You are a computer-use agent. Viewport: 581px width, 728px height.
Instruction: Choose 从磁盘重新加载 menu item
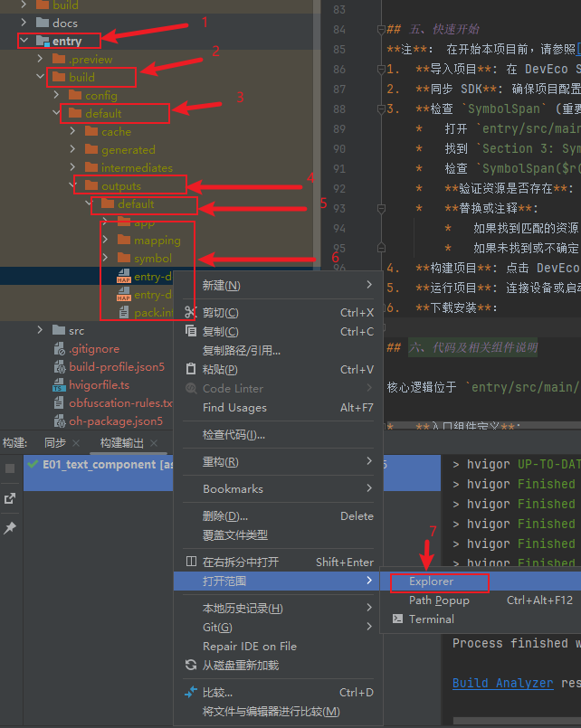[x=278, y=666]
